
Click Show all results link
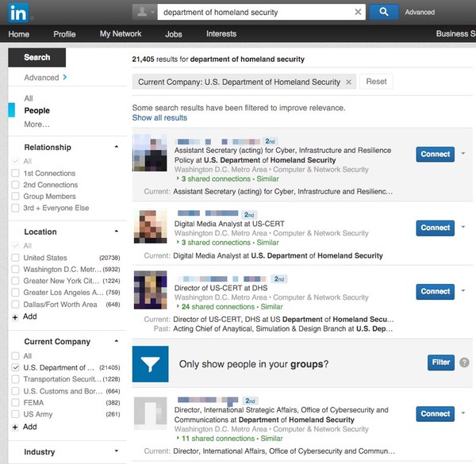(159, 117)
